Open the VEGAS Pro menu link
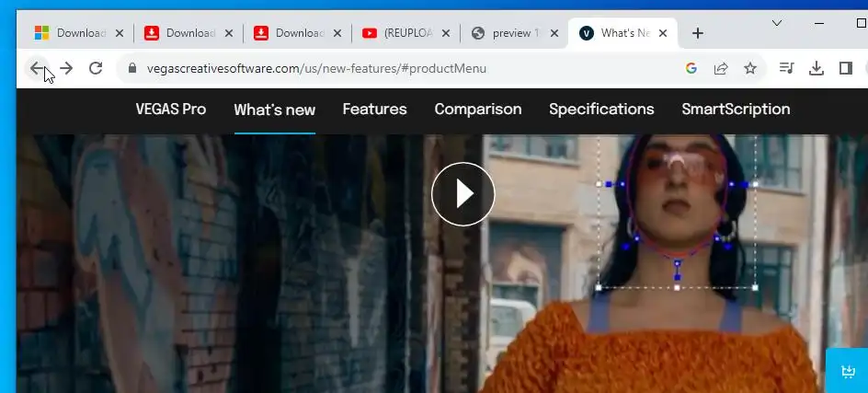 pos(170,110)
